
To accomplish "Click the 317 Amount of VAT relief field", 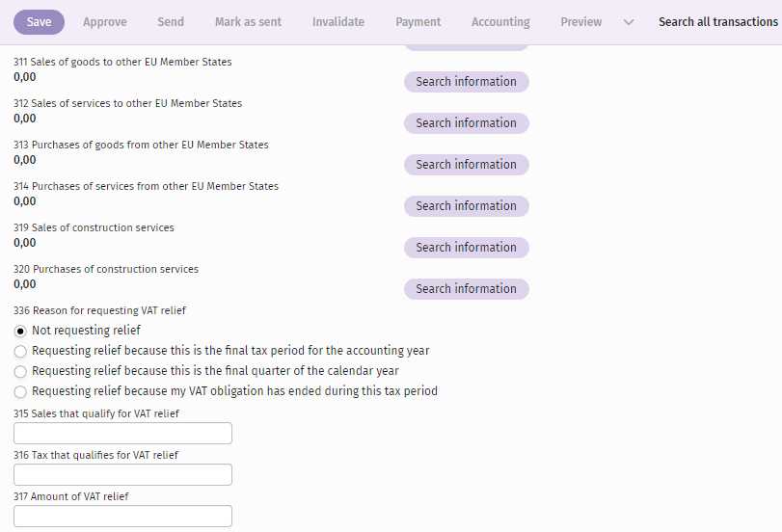I will (x=122, y=516).
